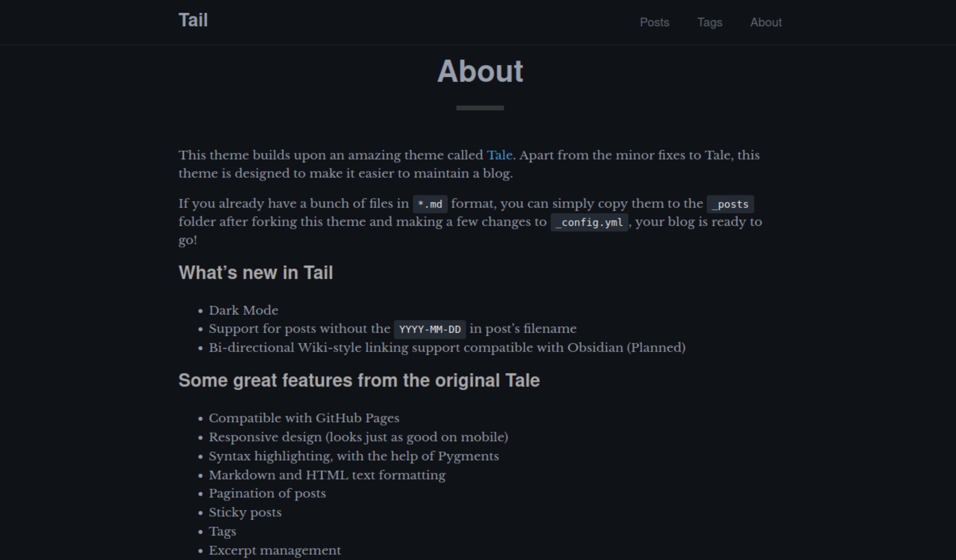Click the About page heading
956x560 pixels.
[x=480, y=72]
